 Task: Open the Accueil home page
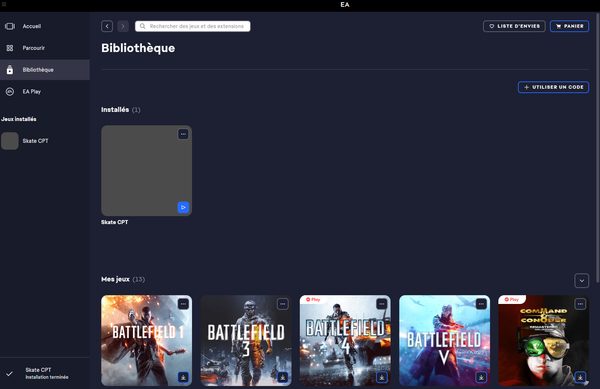(x=45, y=26)
